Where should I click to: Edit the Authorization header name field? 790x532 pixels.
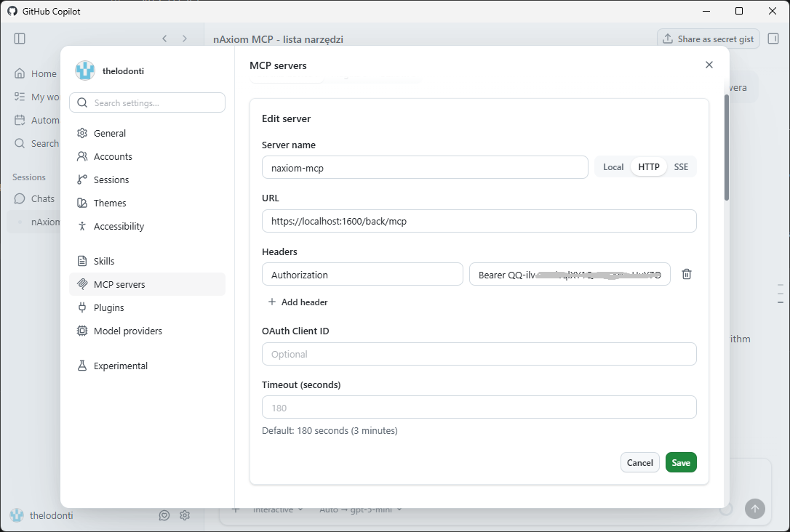point(362,274)
